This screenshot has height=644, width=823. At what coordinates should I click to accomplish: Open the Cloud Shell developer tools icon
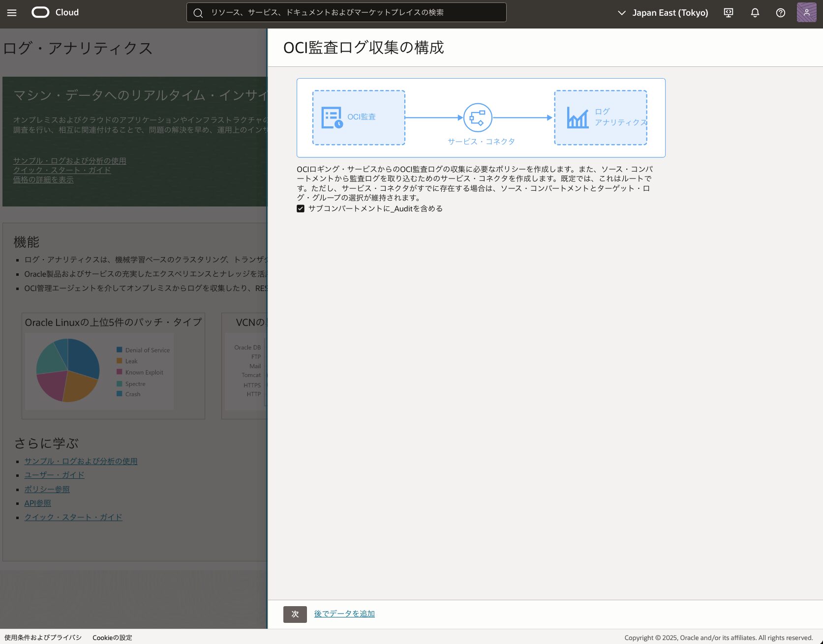[729, 13]
